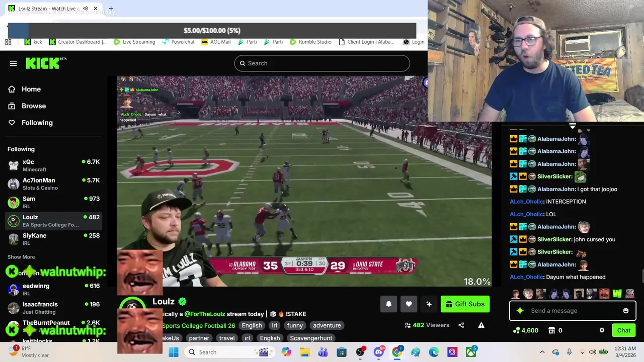Click the donation goal progress bar

click(x=212, y=31)
